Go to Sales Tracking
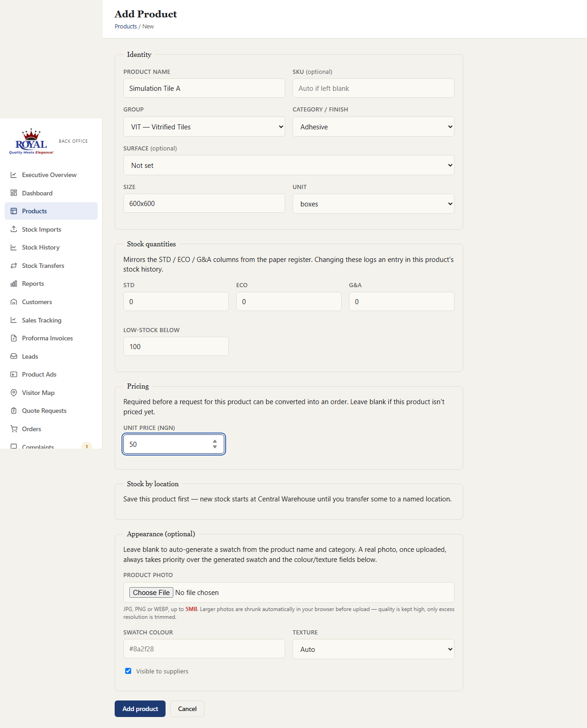The width and height of the screenshot is (587, 728). coord(51,320)
